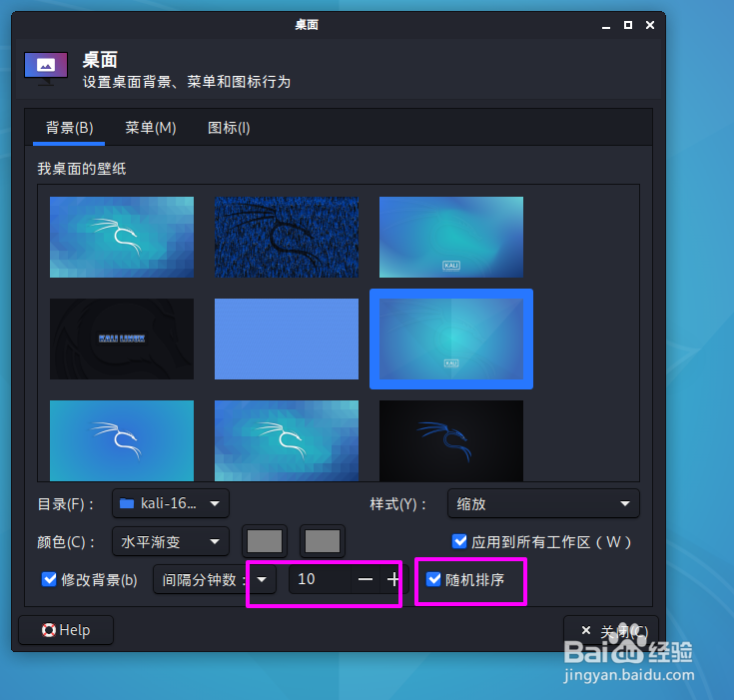This screenshot has width=734, height=700.
Task: Select the black KALI LINUX text wallpaper
Action: [x=122, y=339]
